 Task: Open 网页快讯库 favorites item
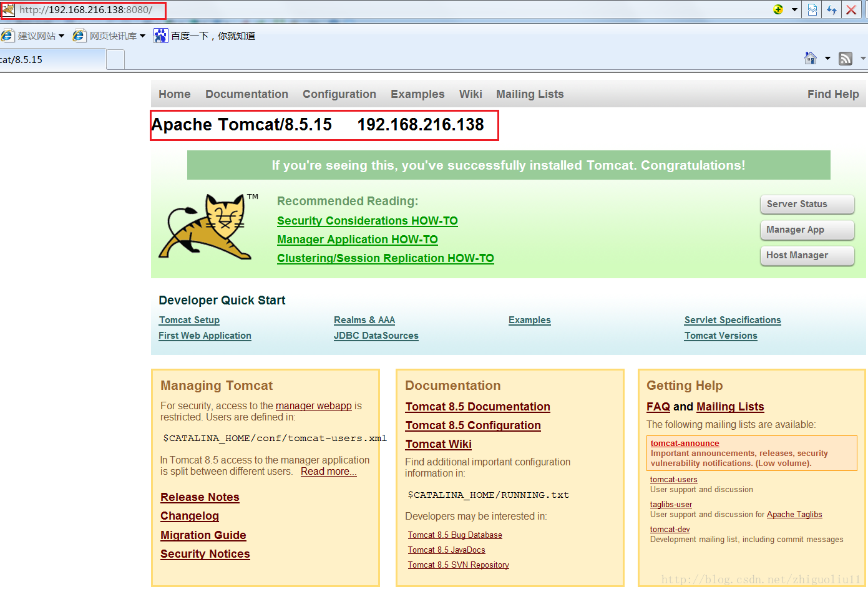(x=105, y=36)
